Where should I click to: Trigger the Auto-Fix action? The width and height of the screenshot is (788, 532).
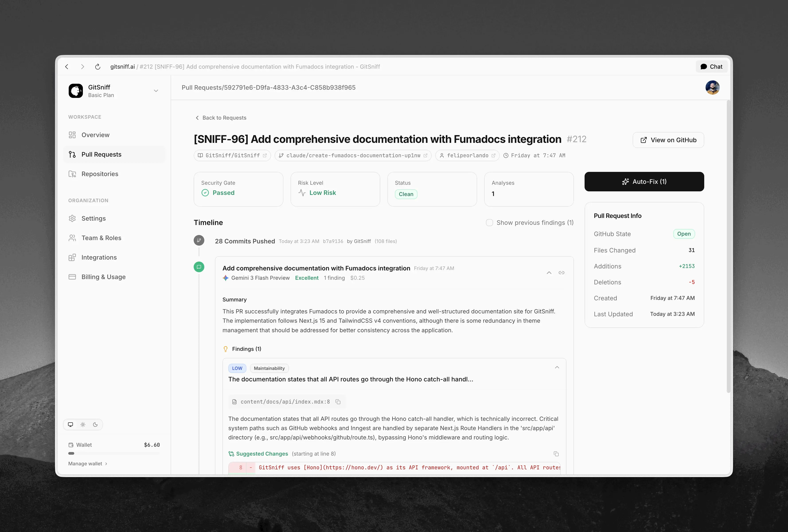[x=644, y=182]
